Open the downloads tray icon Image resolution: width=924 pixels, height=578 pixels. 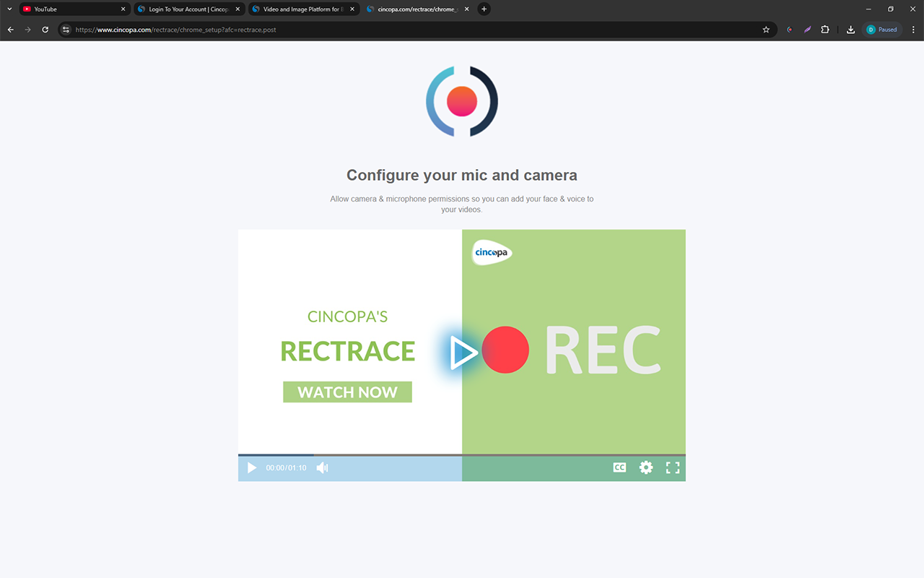[x=850, y=30]
